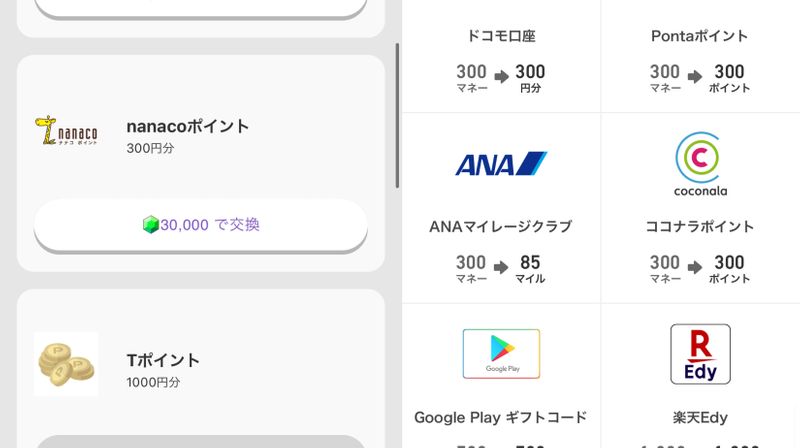This screenshot has width=800, height=448.
Task: Click the Ponta 300 ポイント conversion rate
Action: pos(700,78)
